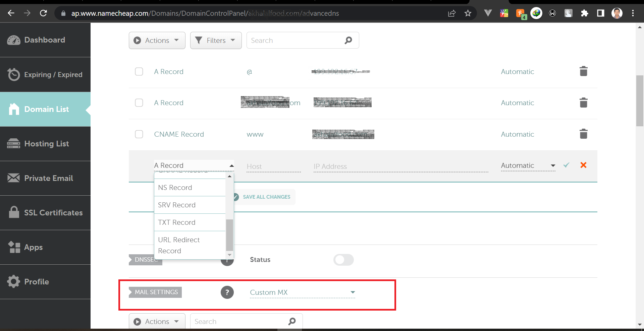Click the CNAME Record type label
The image size is (644, 331).
tap(179, 134)
